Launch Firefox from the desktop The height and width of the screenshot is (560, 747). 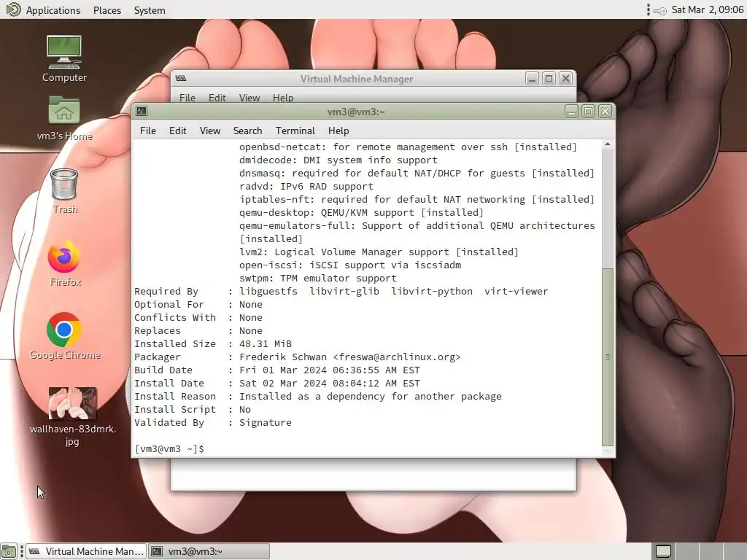click(x=65, y=264)
